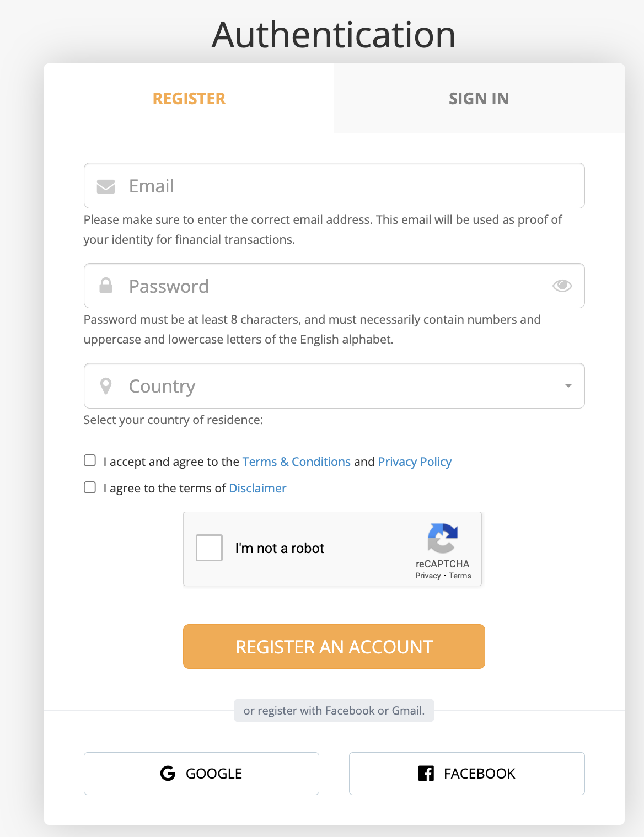Image resolution: width=644 pixels, height=837 pixels.
Task: Expand the Country dropdown arrow
Action: [x=568, y=386]
